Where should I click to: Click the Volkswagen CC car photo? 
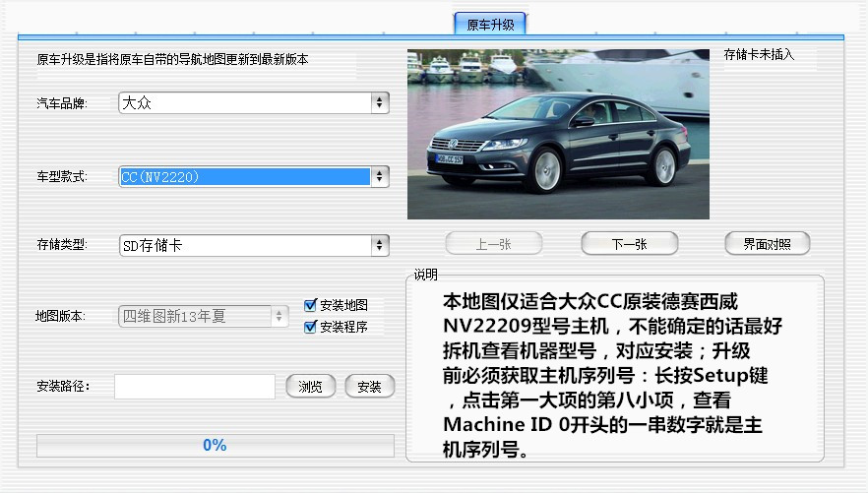coord(558,134)
